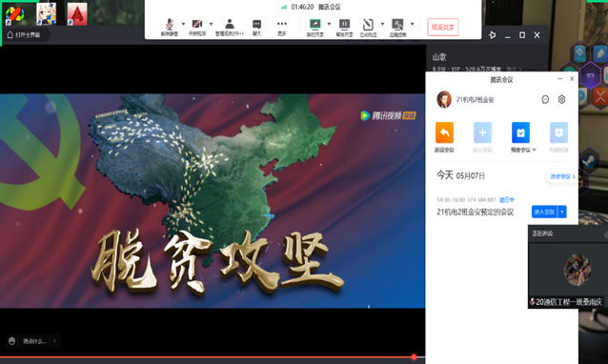Open the remote control icon

397,27
